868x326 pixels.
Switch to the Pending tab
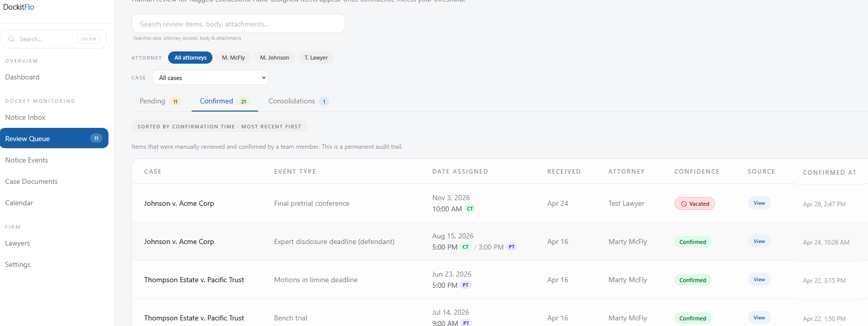(160, 101)
